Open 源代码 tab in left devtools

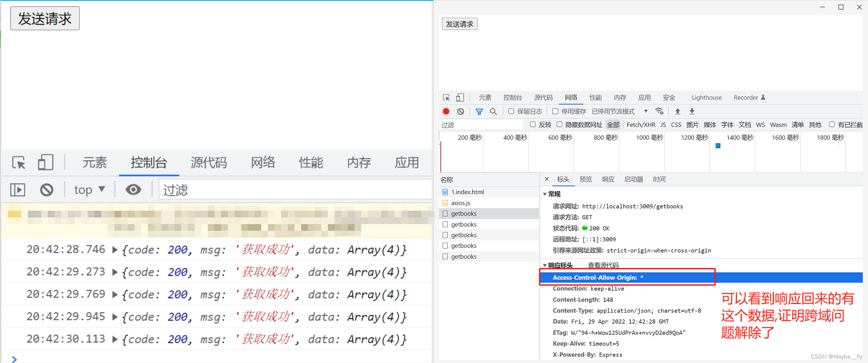click(x=209, y=163)
